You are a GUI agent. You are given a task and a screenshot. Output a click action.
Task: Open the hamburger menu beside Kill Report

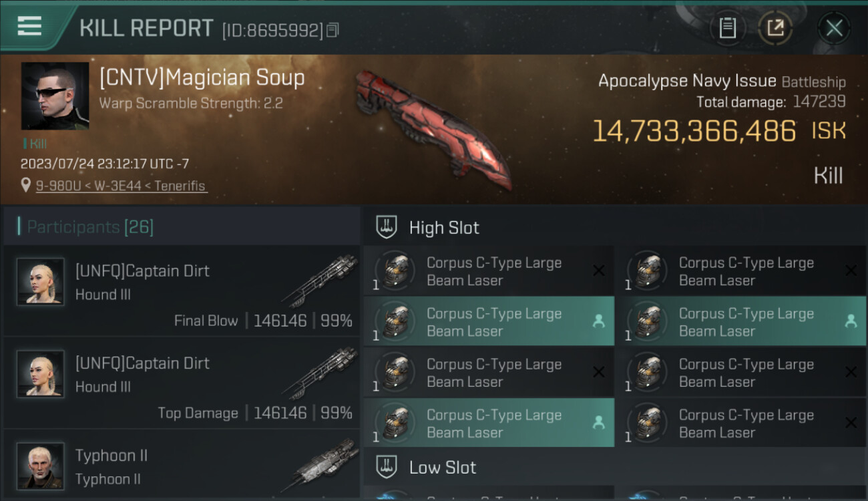tap(29, 27)
